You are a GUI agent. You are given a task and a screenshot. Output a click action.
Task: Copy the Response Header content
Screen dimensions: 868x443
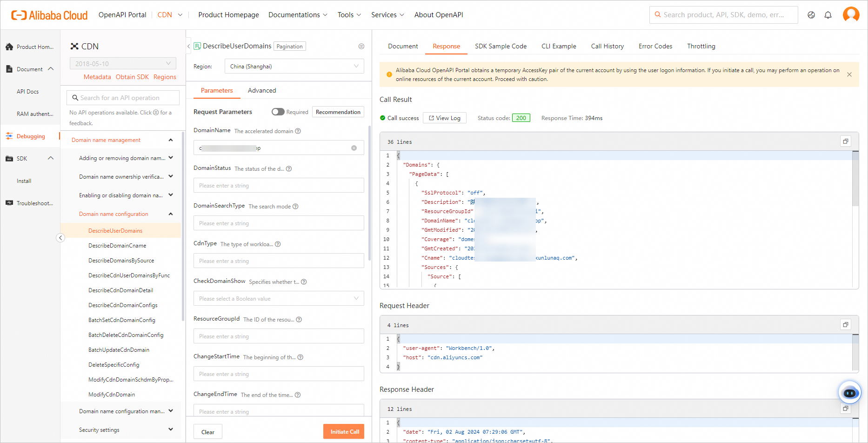coord(846,409)
